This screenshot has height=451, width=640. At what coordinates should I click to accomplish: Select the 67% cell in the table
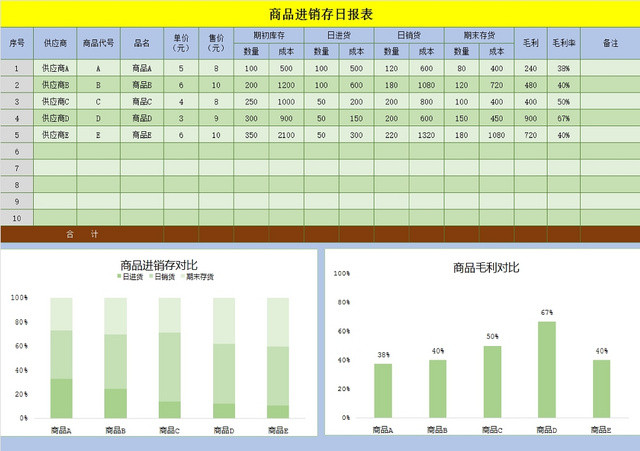pos(564,118)
